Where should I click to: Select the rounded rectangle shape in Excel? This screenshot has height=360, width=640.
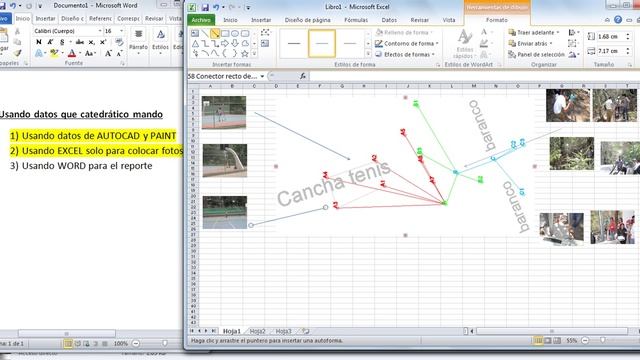coord(245,33)
